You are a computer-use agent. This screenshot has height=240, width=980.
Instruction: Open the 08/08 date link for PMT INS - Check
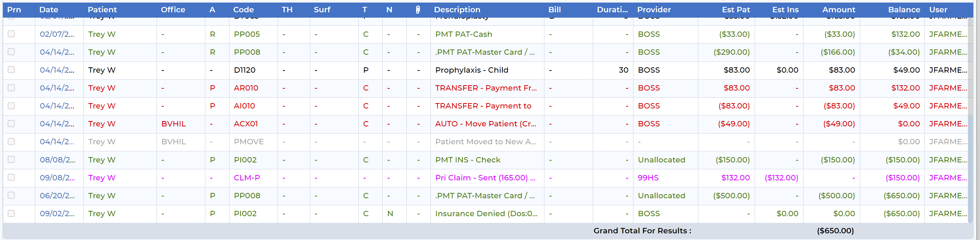tap(57, 160)
